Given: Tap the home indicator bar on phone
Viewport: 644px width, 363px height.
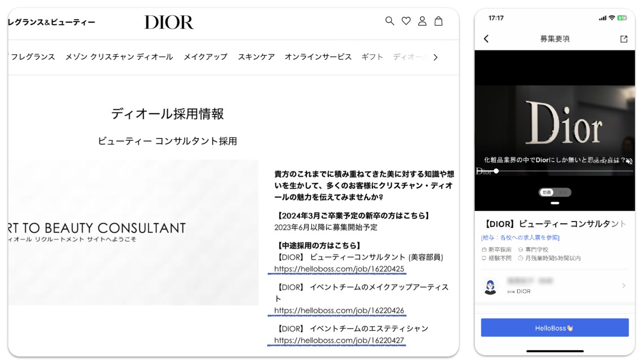Looking at the screenshot, I should [555, 351].
